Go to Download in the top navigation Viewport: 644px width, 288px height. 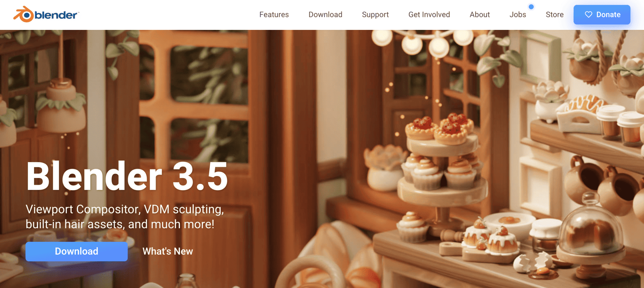[x=325, y=14]
